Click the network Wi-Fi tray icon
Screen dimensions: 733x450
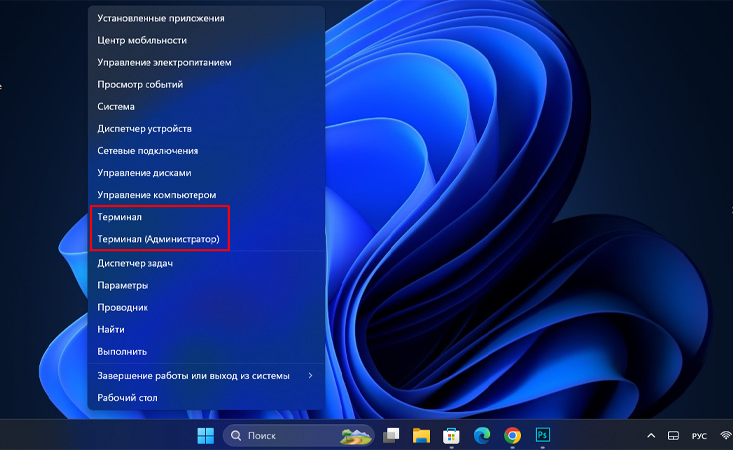click(726, 436)
